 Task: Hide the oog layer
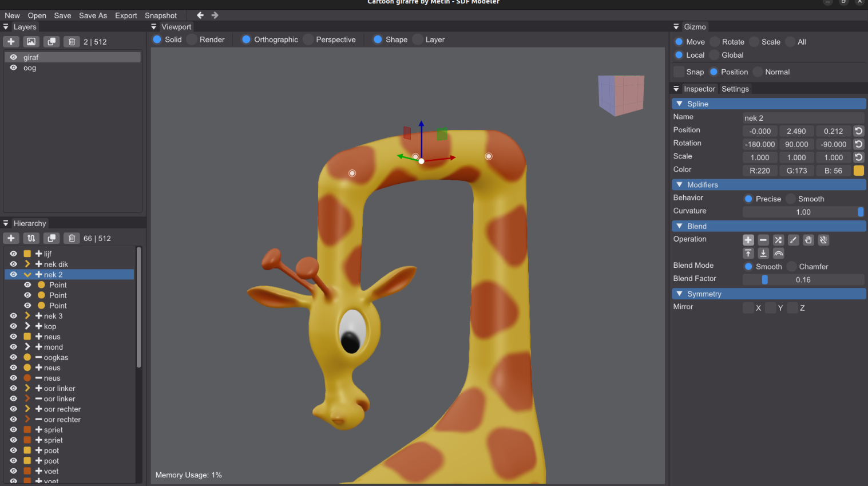point(13,68)
